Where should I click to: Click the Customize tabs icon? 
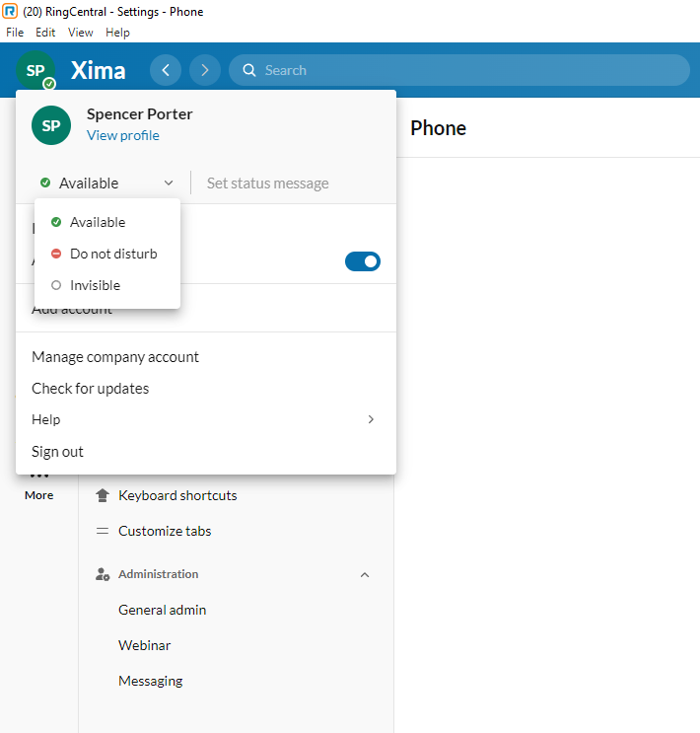pyautogui.click(x=103, y=531)
